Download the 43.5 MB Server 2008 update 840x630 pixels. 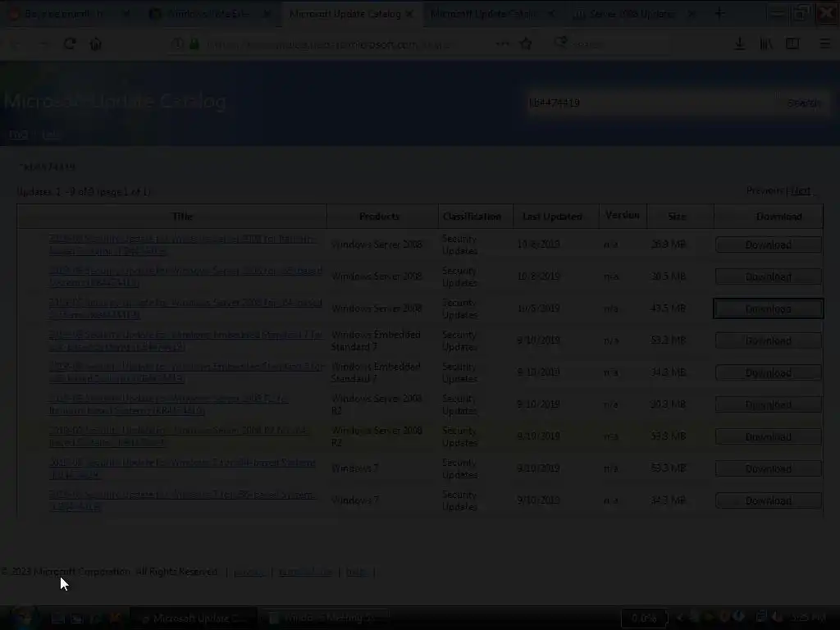tap(768, 309)
